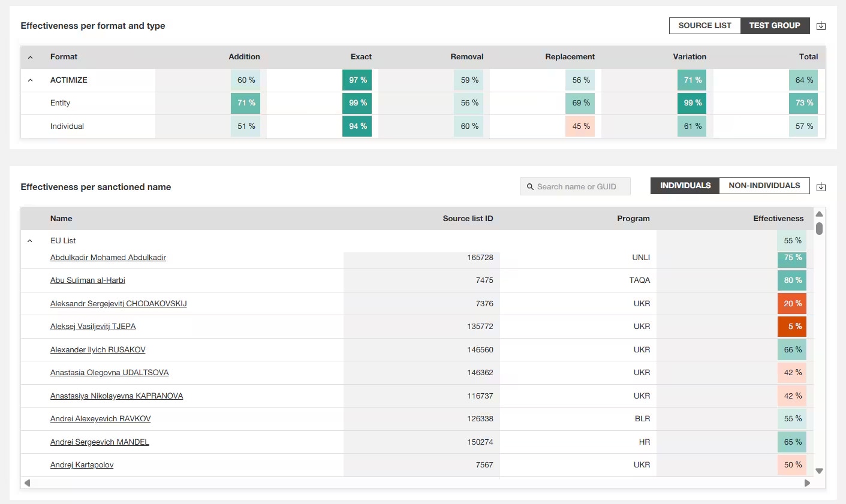Show Non-Individuals sanctioned names
846x504 pixels.
[x=764, y=186]
